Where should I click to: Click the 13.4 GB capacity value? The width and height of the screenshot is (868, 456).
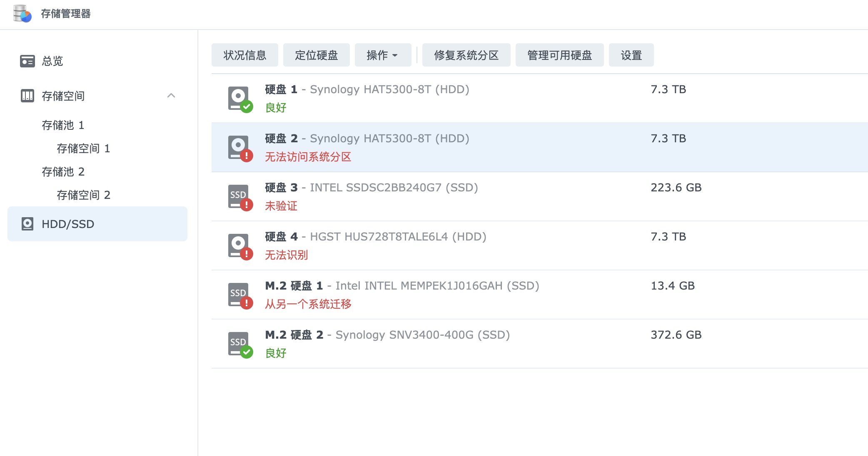pyautogui.click(x=673, y=286)
